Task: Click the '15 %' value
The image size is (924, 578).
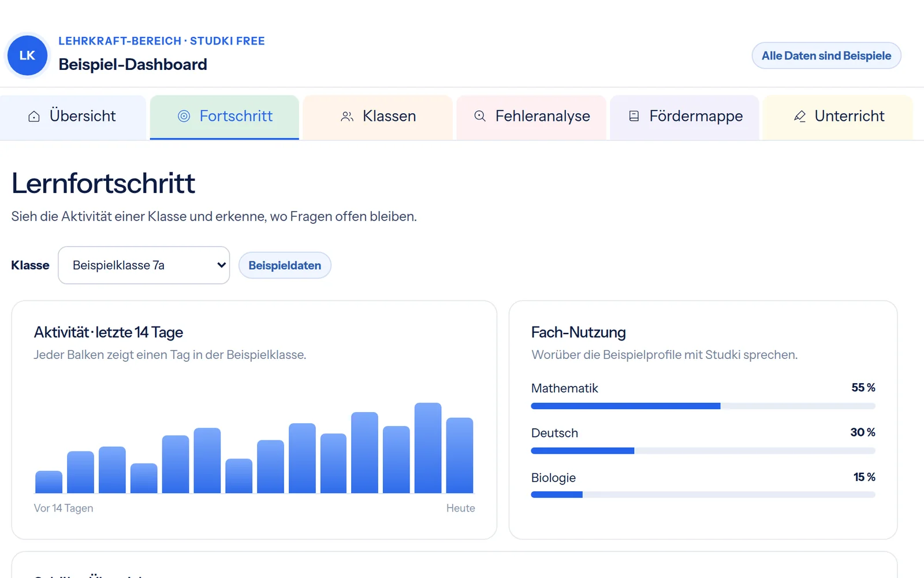Action: click(x=865, y=477)
